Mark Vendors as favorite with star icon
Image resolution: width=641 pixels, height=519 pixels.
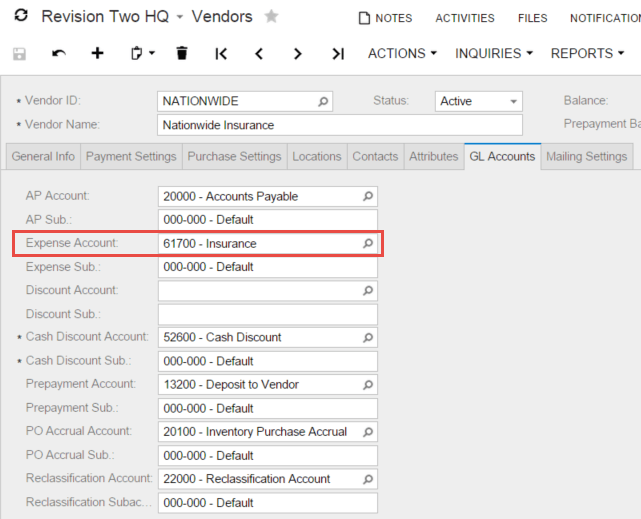coord(271,16)
